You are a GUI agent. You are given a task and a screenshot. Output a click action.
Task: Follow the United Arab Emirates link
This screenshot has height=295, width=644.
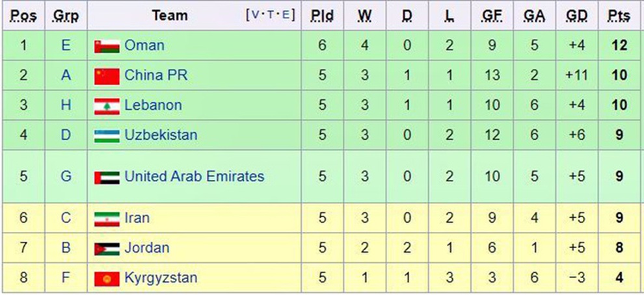click(194, 176)
